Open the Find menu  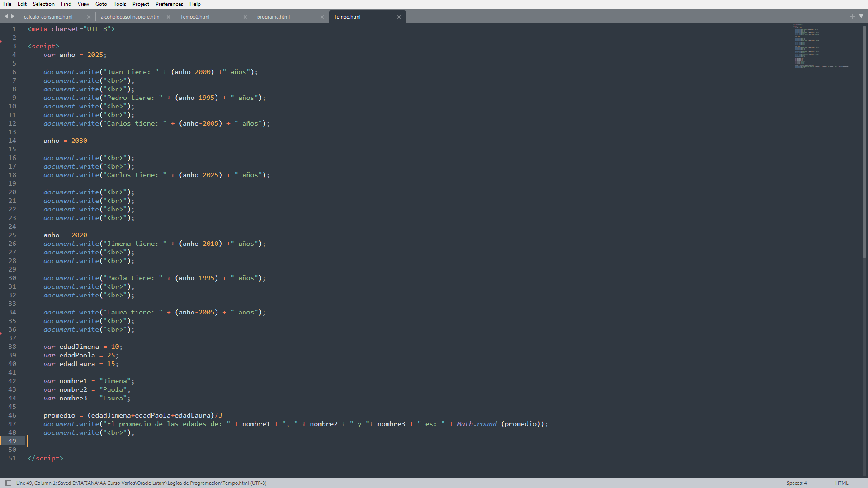pos(66,4)
